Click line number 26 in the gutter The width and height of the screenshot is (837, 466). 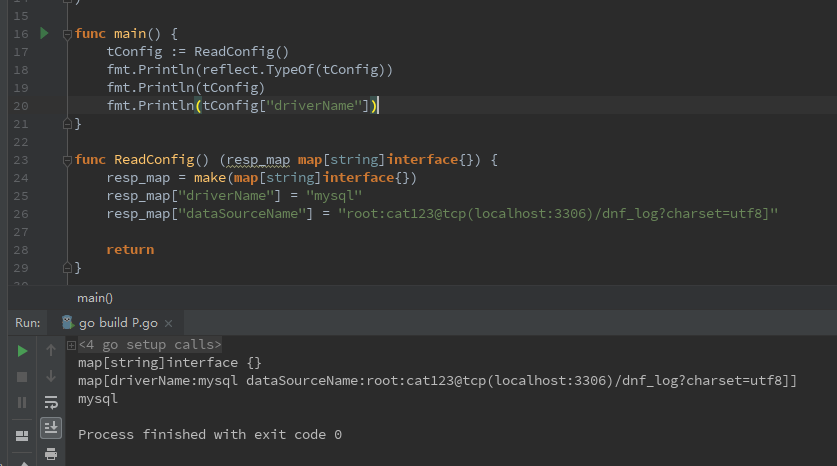[21, 214]
